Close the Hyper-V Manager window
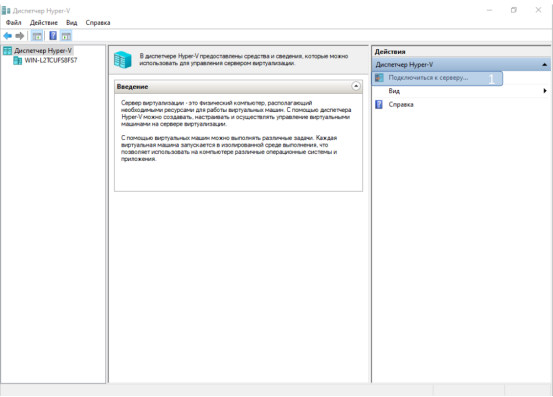553x397 pixels. (538, 10)
